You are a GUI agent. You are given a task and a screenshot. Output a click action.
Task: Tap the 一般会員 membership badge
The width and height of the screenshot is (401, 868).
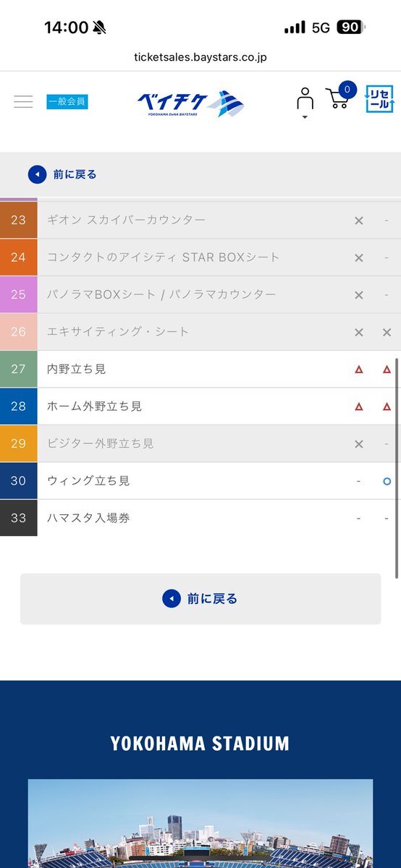point(67,102)
